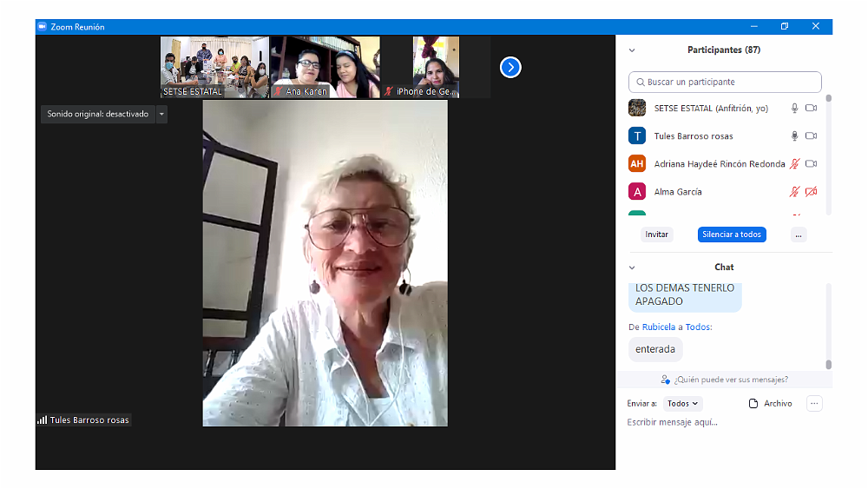868x489 pixels.
Task: Click SETSE ESTATAL camera icon in list
Action: pos(812,109)
